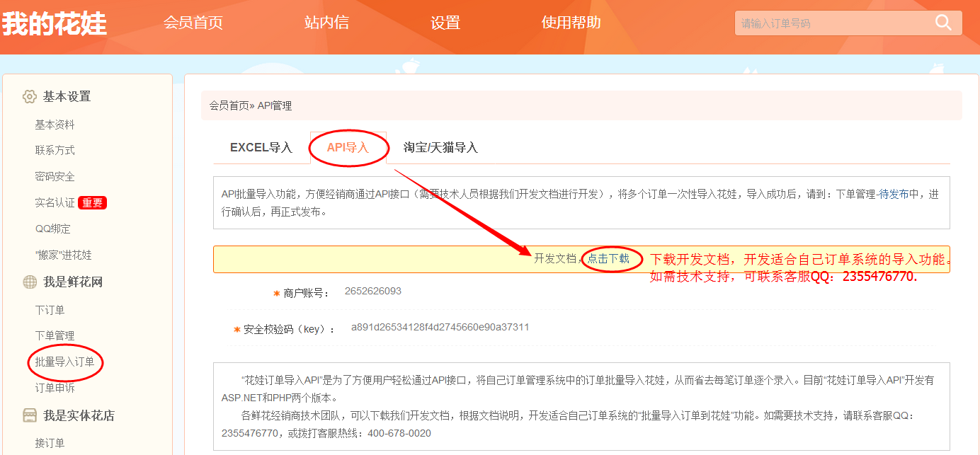This screenshot has height=455, width=980.
Task: Open 站内信 in top navigation
Action: point(326,23)
